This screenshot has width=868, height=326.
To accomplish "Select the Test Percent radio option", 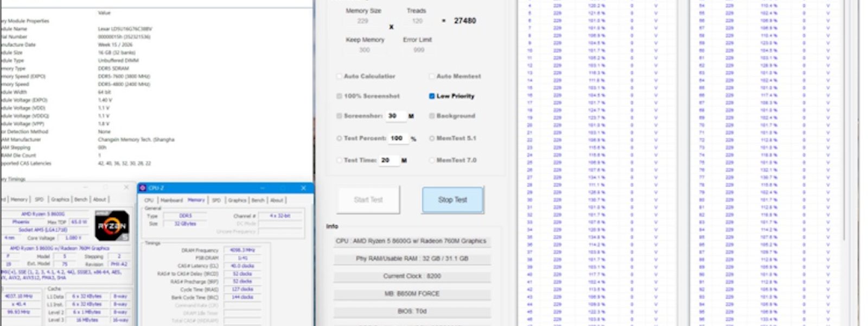I will pos(339,139).
